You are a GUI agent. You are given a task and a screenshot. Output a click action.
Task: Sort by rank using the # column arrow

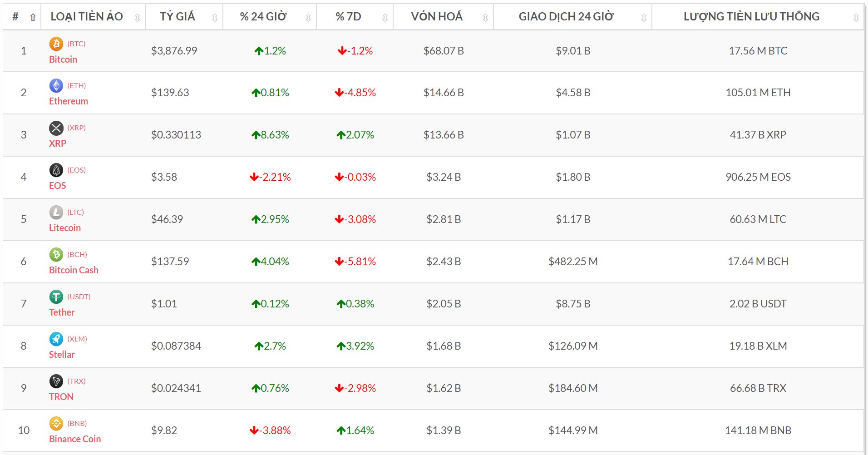pos(33,17)
